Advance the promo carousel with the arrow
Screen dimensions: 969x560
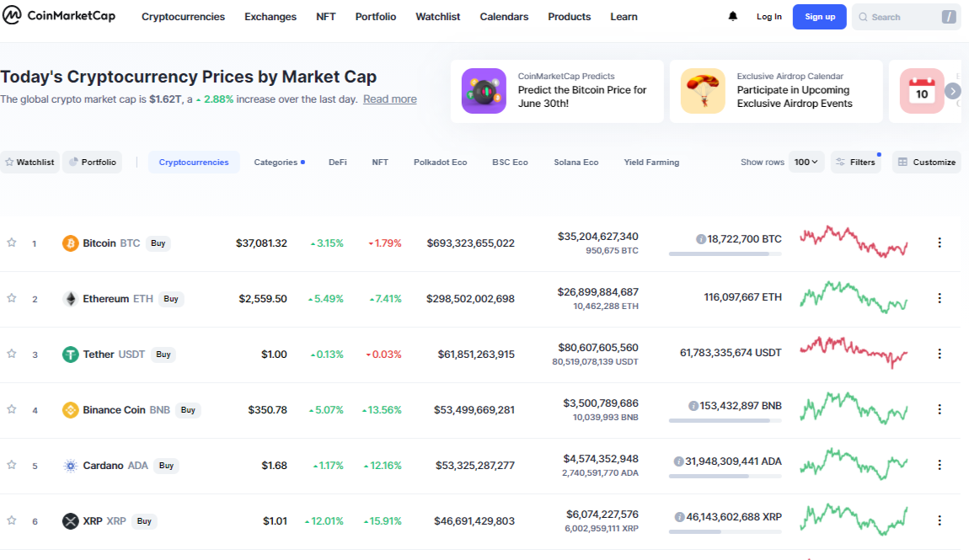coord(953,92)
